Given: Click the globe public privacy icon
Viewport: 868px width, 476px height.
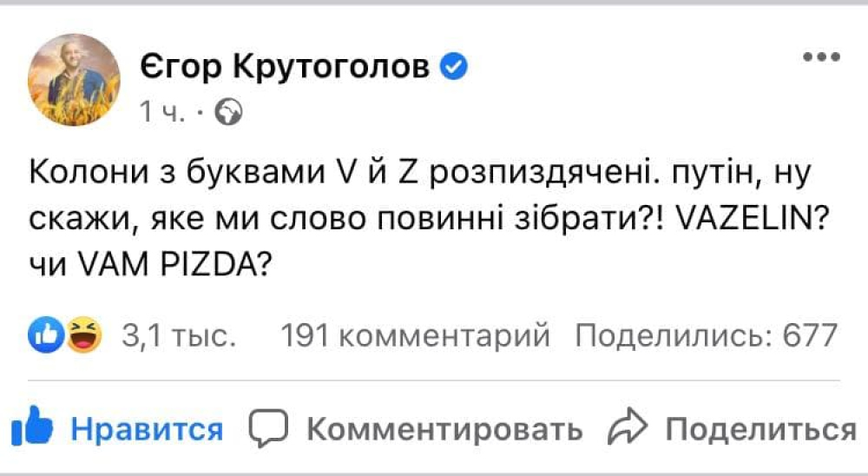Looking at the screenshot, I should click(x=227, y=113).
